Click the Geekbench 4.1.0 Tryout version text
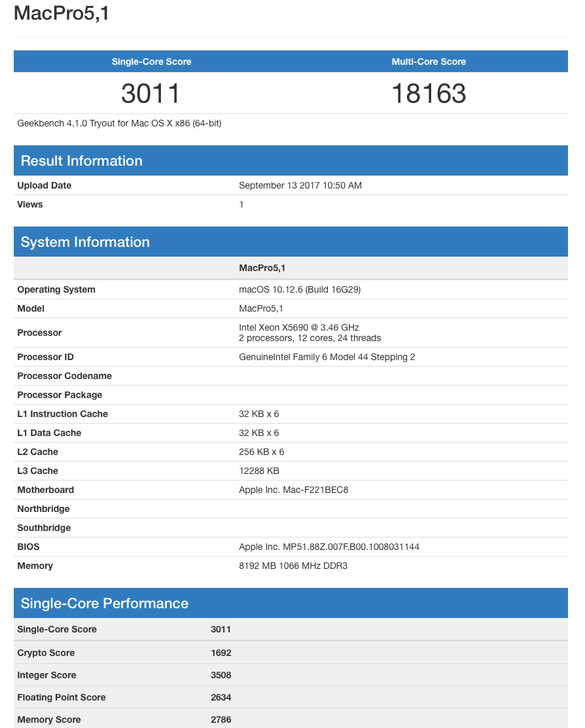 119,124
